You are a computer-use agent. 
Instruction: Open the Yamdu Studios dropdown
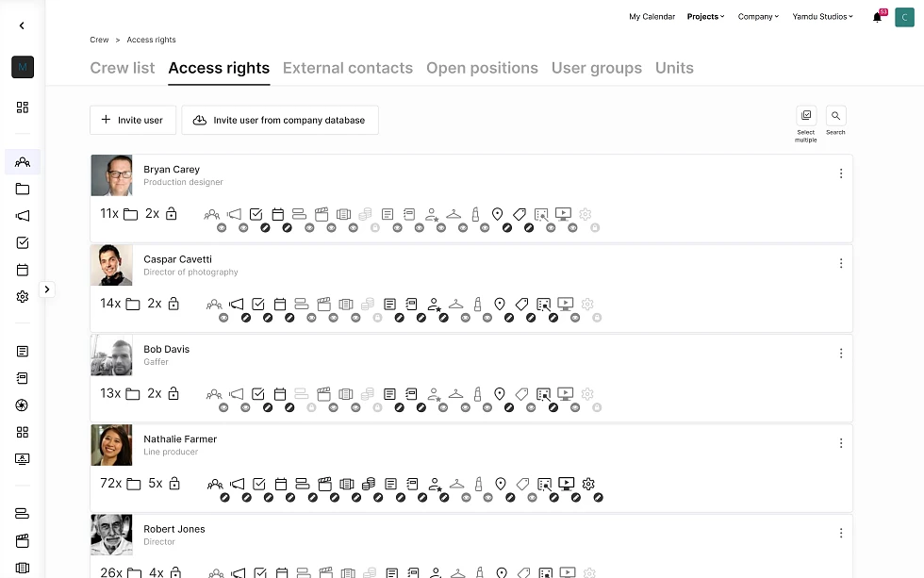coord(822,17)
